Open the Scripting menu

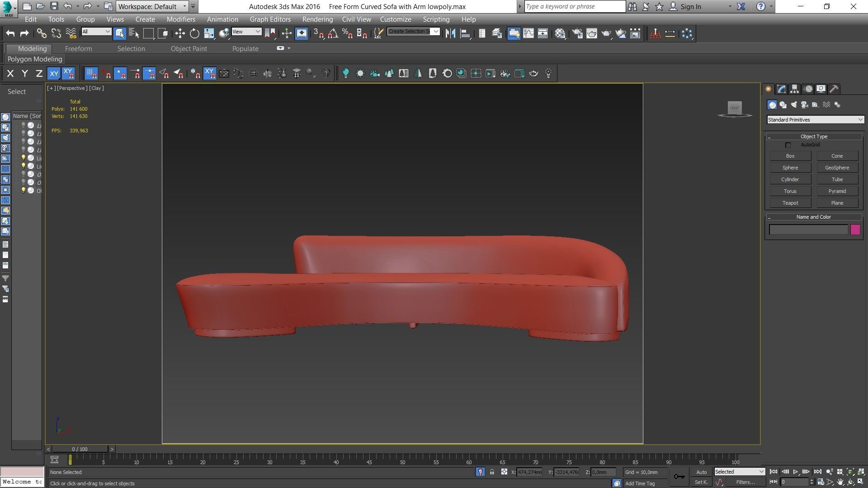point(436,19)
